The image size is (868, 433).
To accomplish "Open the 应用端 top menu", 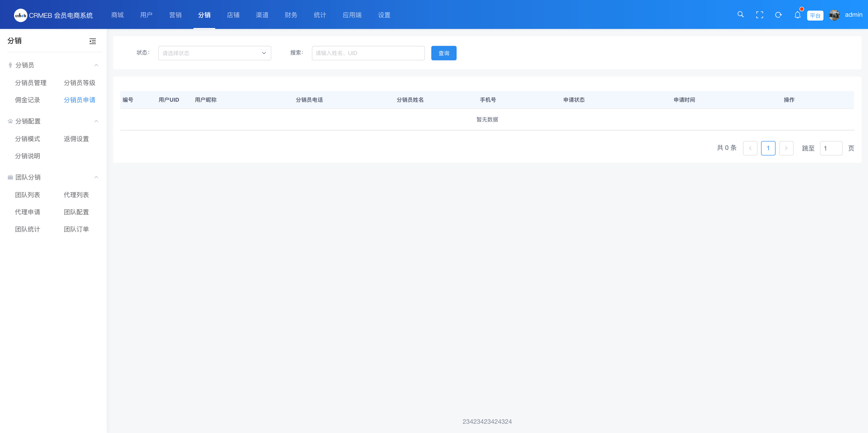I will [x=352, y=15].
